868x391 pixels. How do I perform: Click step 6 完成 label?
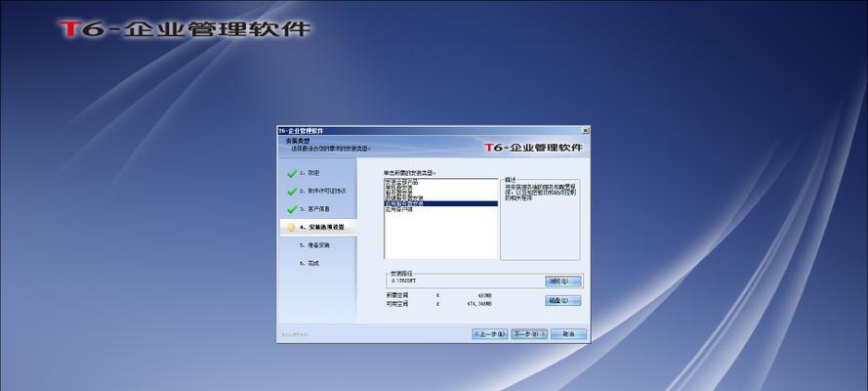[x=309, y=263]
